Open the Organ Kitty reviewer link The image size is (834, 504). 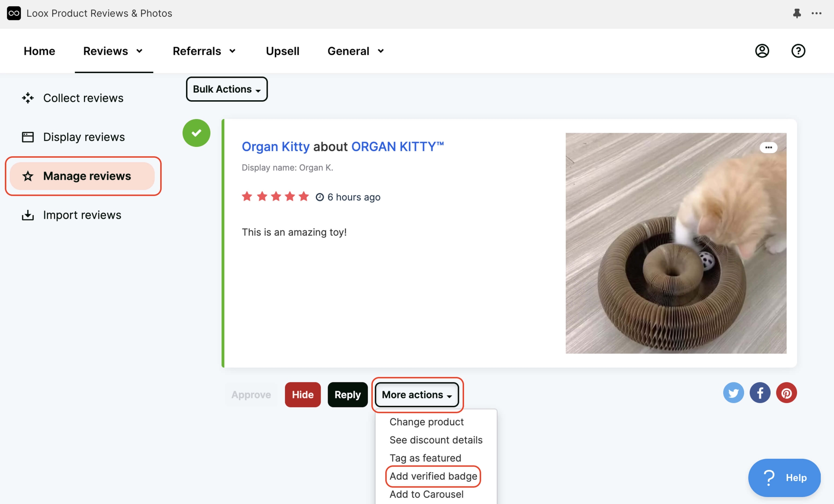coord(275,147)
